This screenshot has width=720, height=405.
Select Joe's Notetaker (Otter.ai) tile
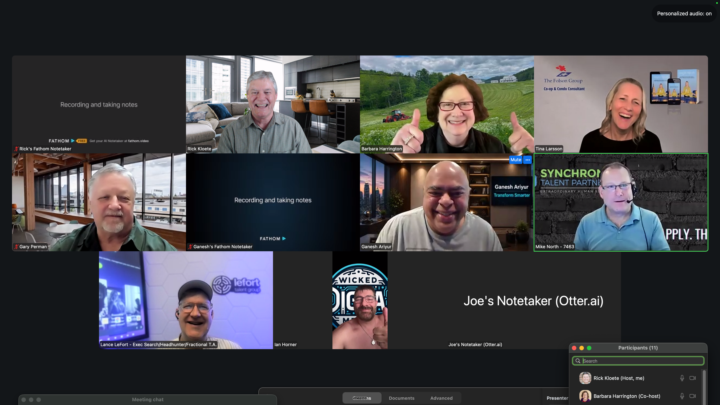tap(504, 300)
